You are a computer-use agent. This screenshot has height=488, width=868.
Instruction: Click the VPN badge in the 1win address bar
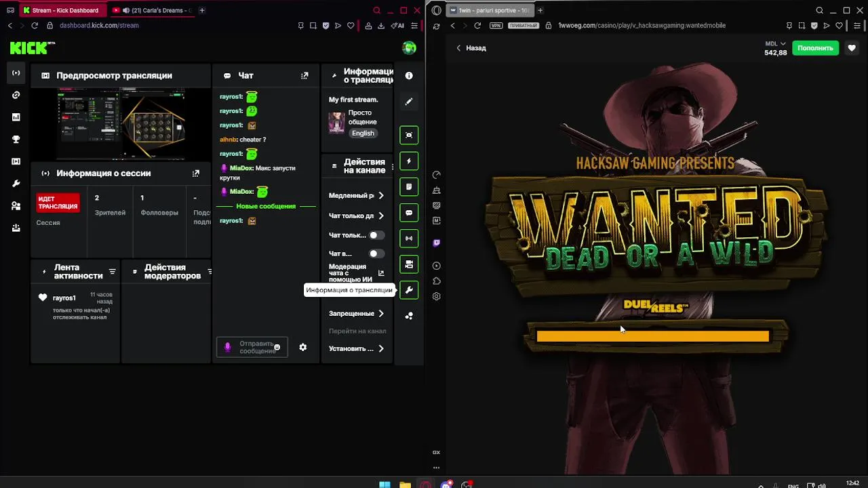click(x=496, y=26)
